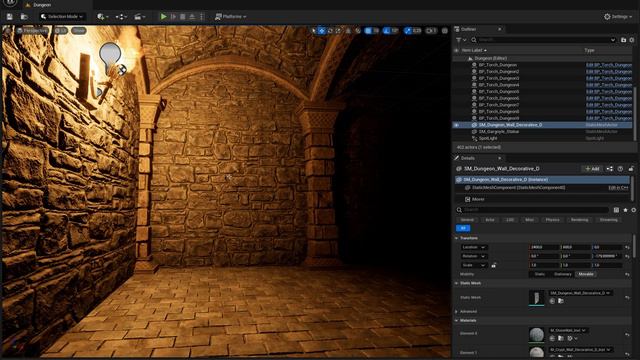Screen dimensions: 640x360
Task: Toggle world/local coordinate space icon
Action: (x=348, y=31)
